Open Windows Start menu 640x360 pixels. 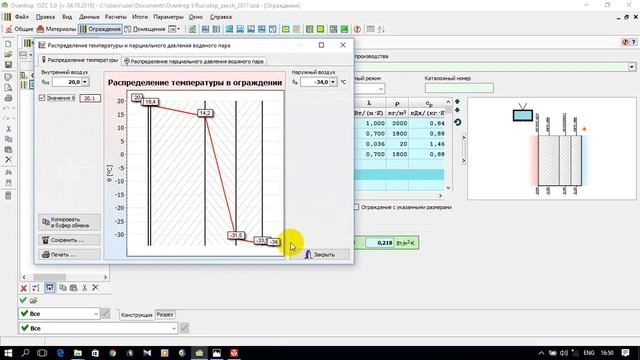(x=8, y=353)
